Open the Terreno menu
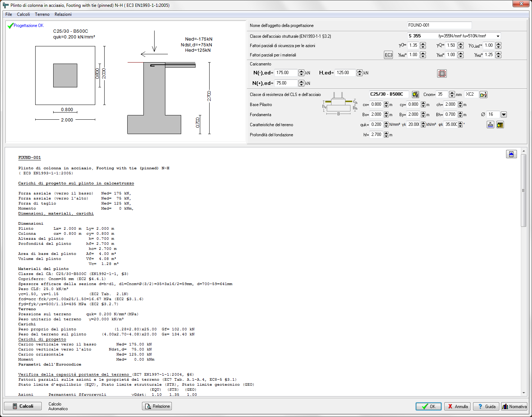Viewport: 532px width, 417px height. tap(42, 14)
